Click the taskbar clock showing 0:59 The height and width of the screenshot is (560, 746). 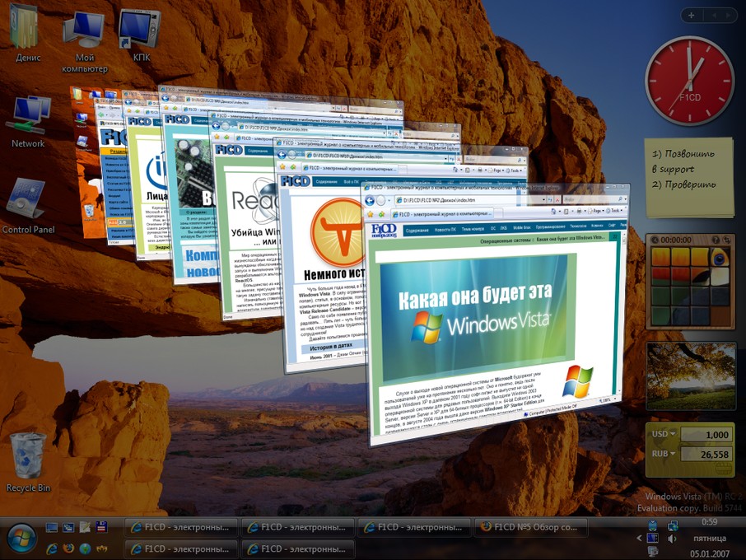coord(710,522)
